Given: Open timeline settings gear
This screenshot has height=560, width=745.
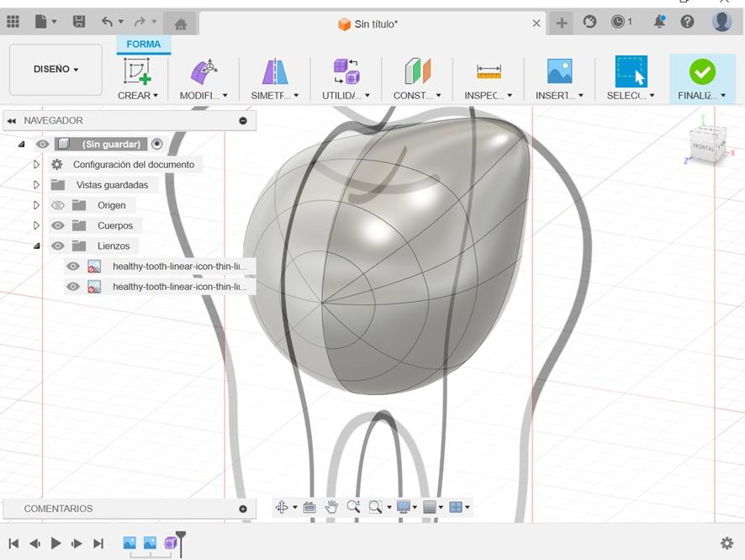Looking at the screenshot, I should (x=727, y=543).
